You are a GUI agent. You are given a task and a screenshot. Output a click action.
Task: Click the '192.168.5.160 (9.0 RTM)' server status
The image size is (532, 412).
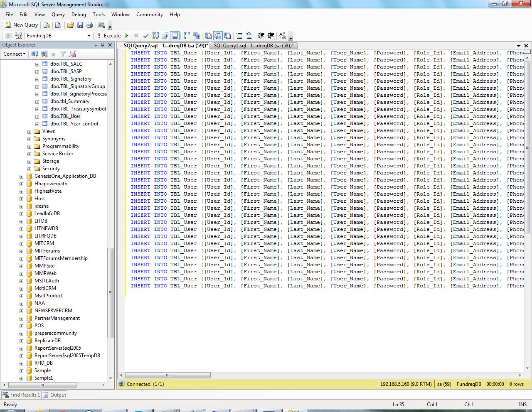(x=406, y=384)
